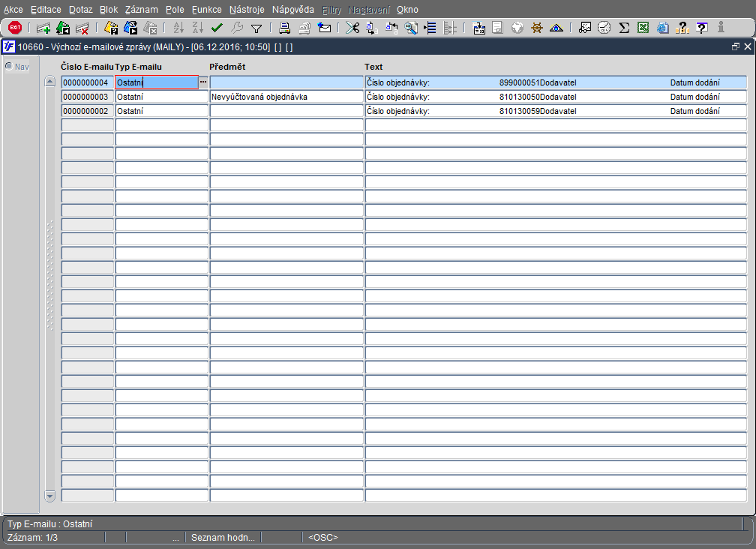Select the 'Nevyúčtovaná objednávka' subject cell

tap(286, 97)
